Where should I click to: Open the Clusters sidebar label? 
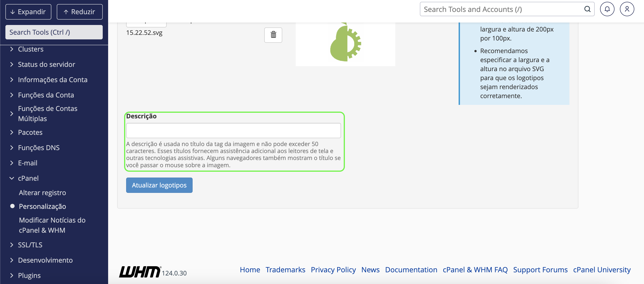point(30,49)
